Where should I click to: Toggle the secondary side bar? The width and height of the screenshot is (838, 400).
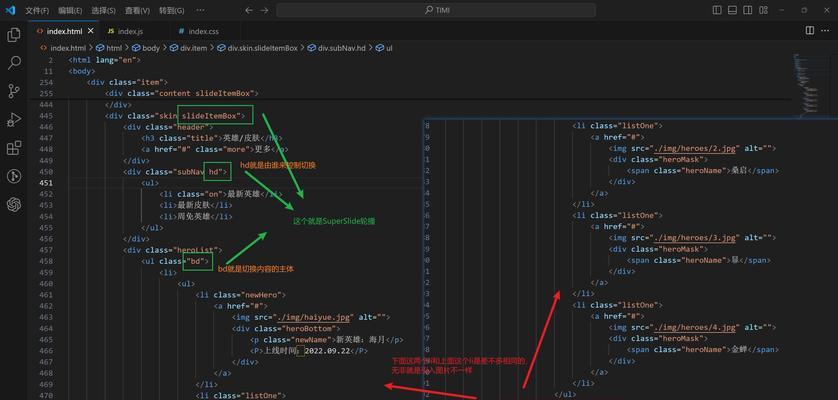tap(748, 10)
